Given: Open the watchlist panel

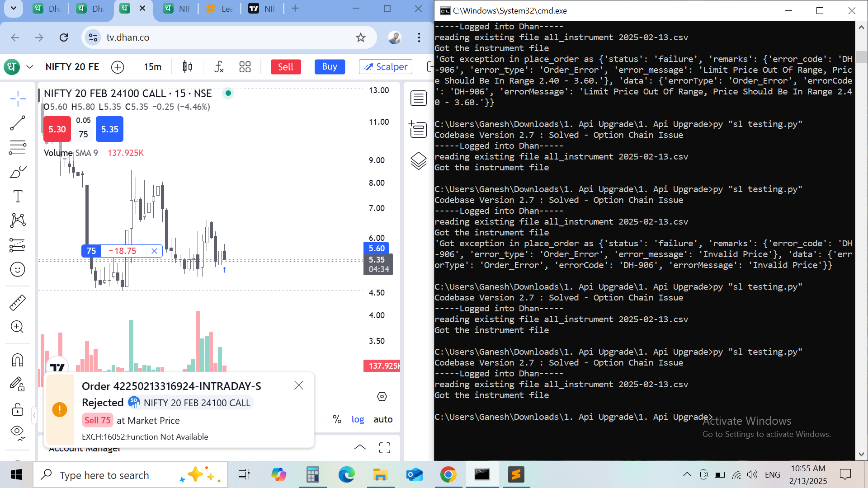Looking at the screenshot, I should click(x=418, y=98).
